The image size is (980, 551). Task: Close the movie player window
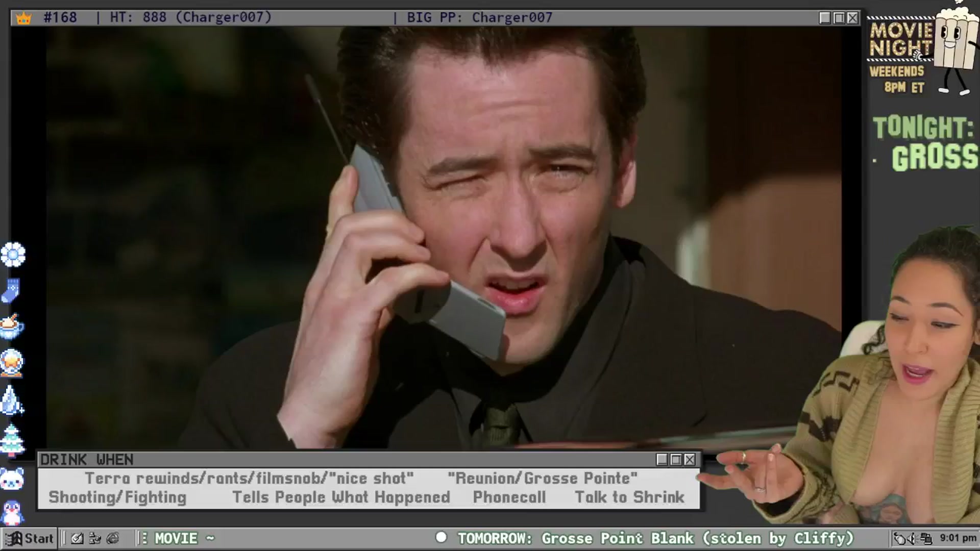pyautogui.click(x=852, y=18)
